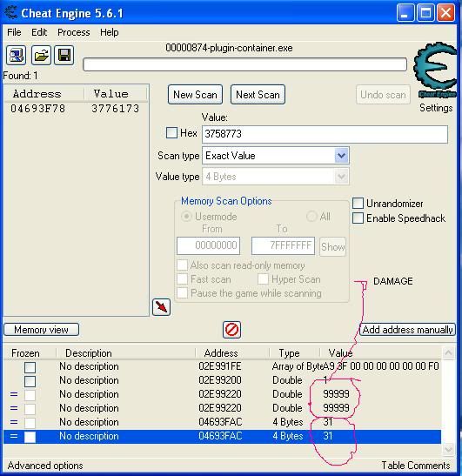Click the Next Scan button
Image resolution: width=462 pixels, height=476 pixels.
click(258, 95)
